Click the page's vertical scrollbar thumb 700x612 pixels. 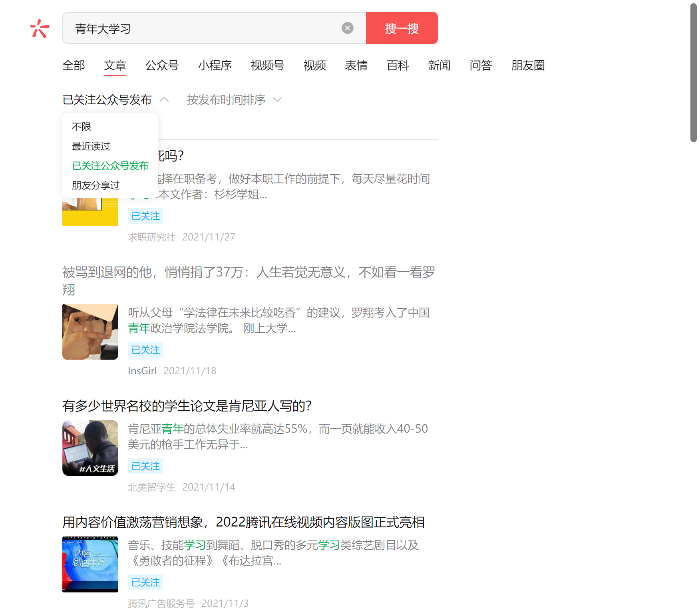(x=694, y=73)
